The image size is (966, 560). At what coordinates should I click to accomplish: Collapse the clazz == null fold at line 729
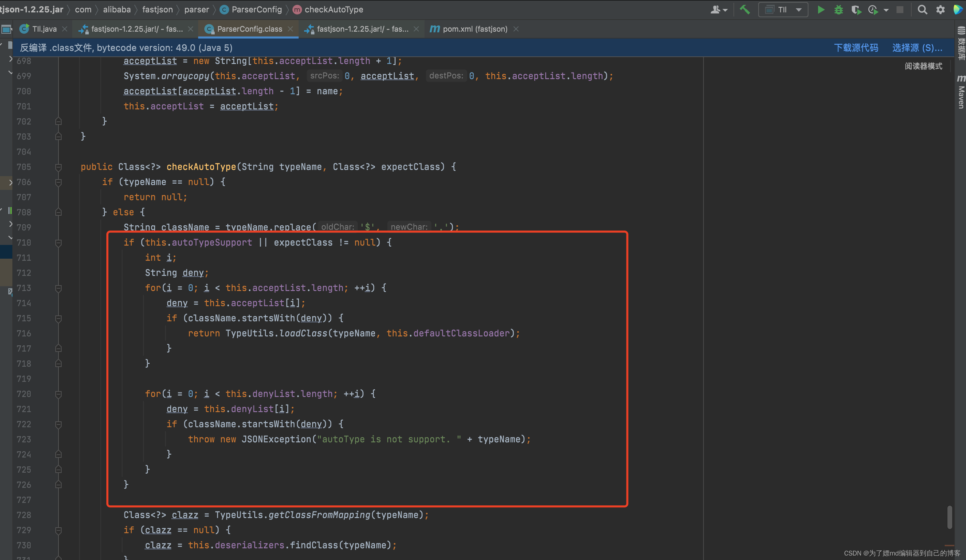58,530
